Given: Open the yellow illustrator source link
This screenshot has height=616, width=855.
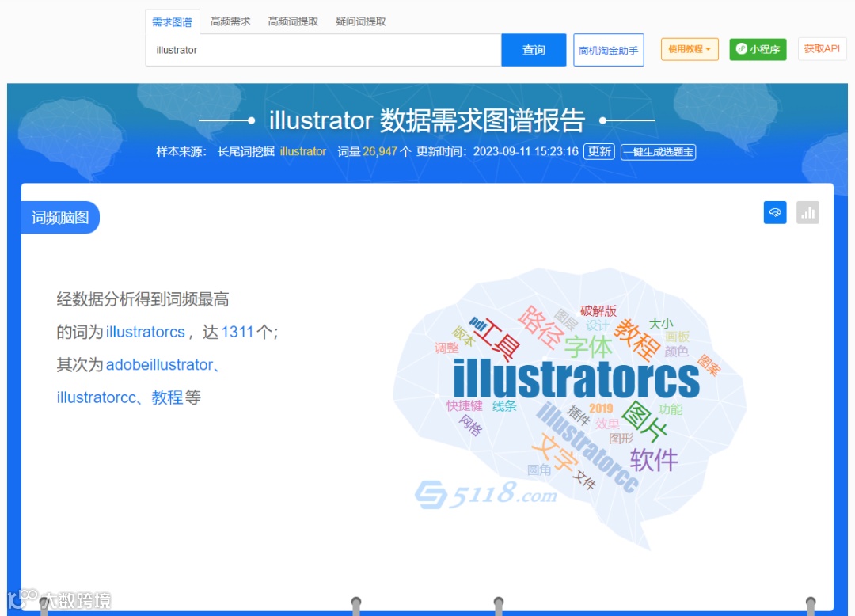Looking at the screenshot, I should pyautogui.click(x=303, y=151).
